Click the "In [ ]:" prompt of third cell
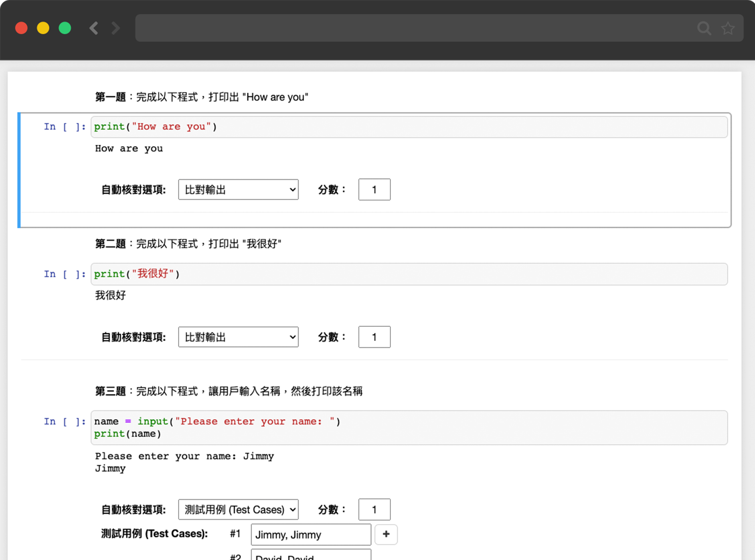Viewport: 755px width, 560px height. click(65, 422)
